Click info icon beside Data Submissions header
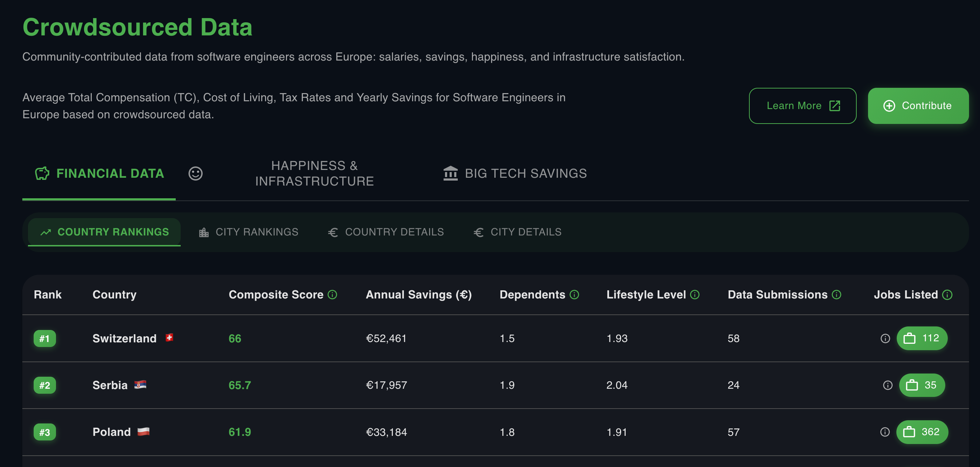This screenshot has height=467, width=980. click(836, 295)
